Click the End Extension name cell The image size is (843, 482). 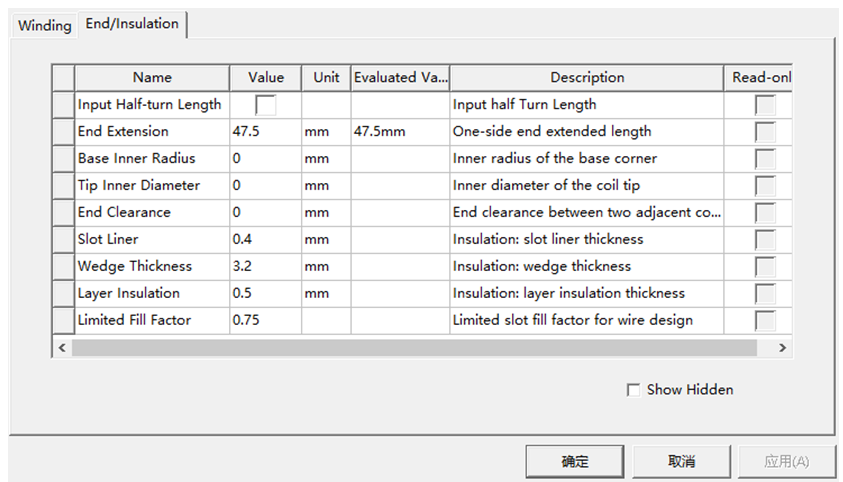pos(152,132)
